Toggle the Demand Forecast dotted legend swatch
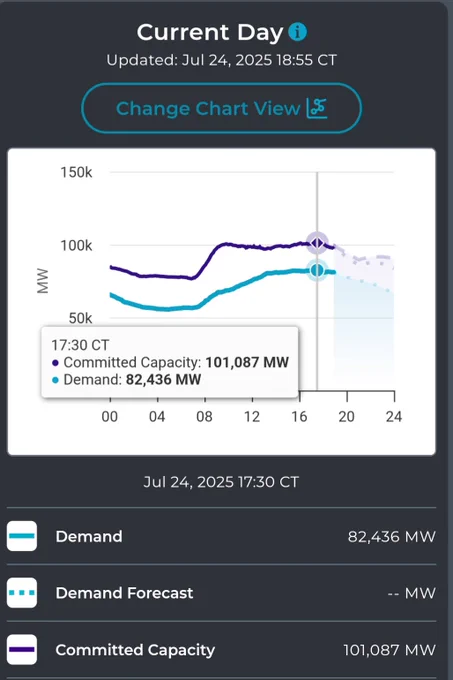 22,592
